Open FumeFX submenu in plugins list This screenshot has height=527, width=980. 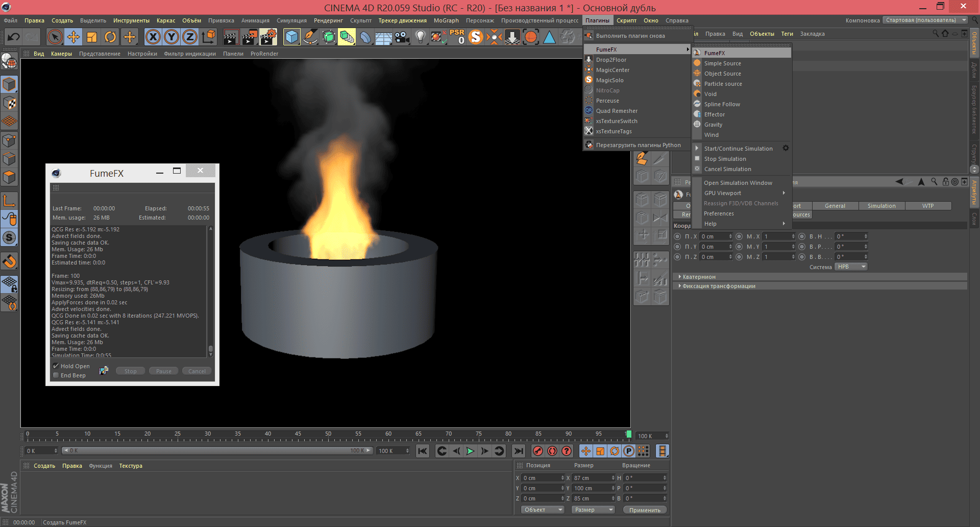coord(637,50)
